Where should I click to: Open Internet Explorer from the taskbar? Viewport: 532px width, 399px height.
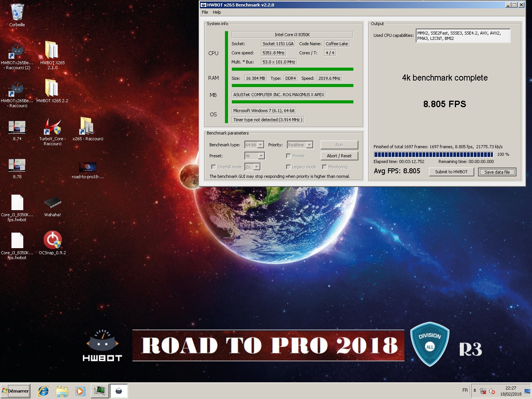point(43,391)
